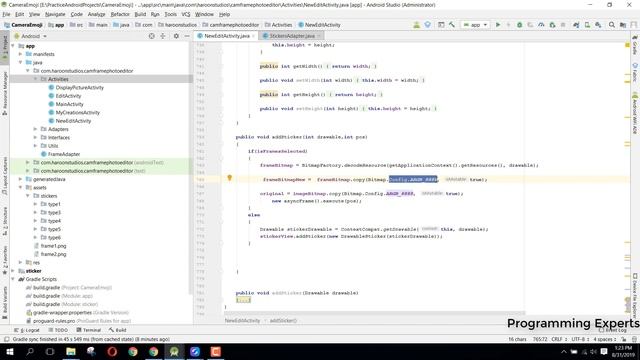Open the Build tool window
The height and width of the screenshot is (360, 640).
point(118,330)
